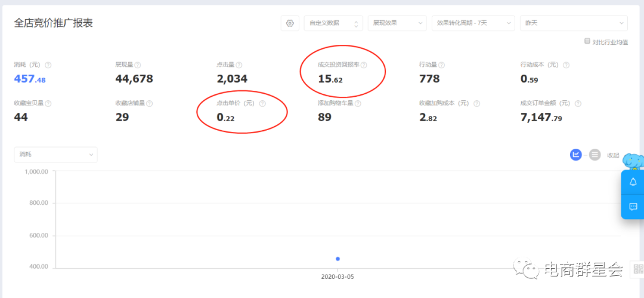Switch to line chart view icon

[576, 155]
